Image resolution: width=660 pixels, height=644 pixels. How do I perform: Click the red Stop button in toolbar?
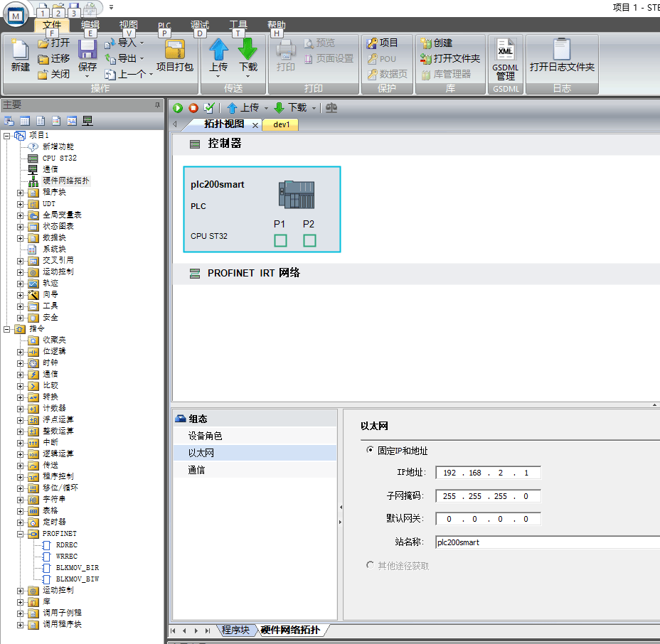(193, 108)
